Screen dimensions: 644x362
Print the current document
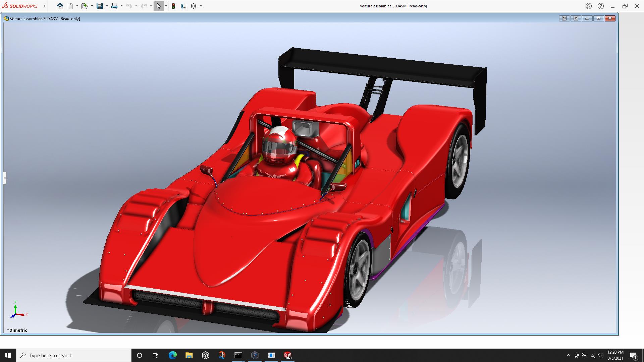[x=114, y=6]
